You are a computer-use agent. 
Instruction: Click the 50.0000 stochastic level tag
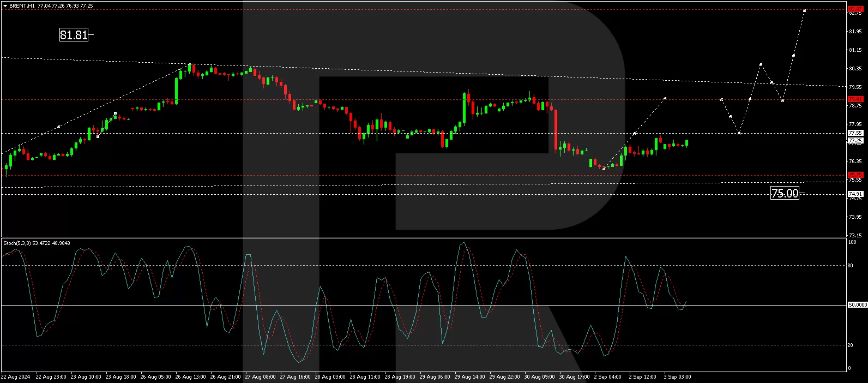click(857, 305)
